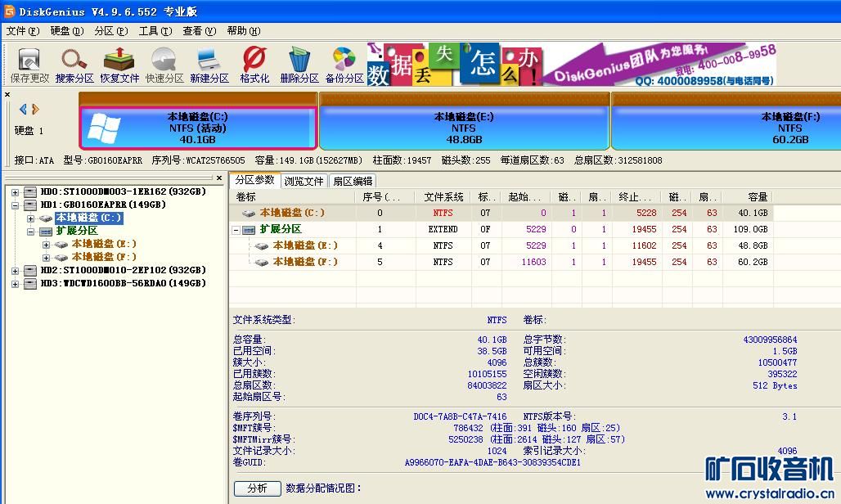Image resolution: width=841 pixels, height=504 pixels.
Task: Select the 格式化 (Format) toolbar icon
Action: [x=254, y=65]
